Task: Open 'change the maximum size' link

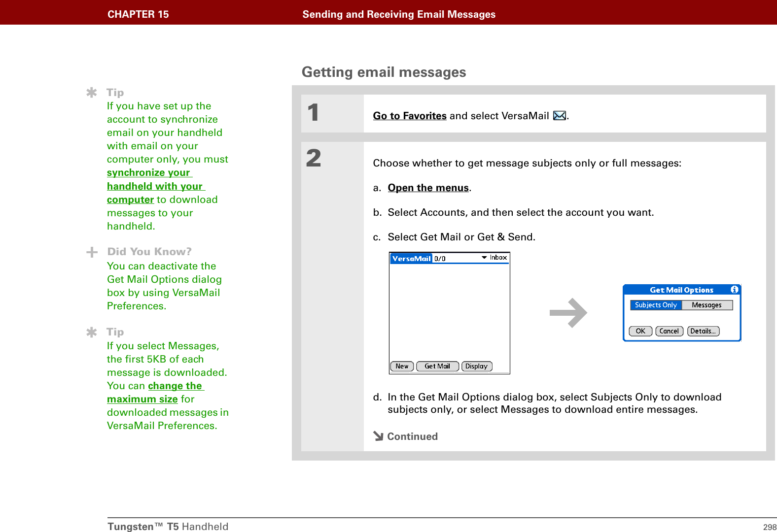Action: [x=155, y=393]
